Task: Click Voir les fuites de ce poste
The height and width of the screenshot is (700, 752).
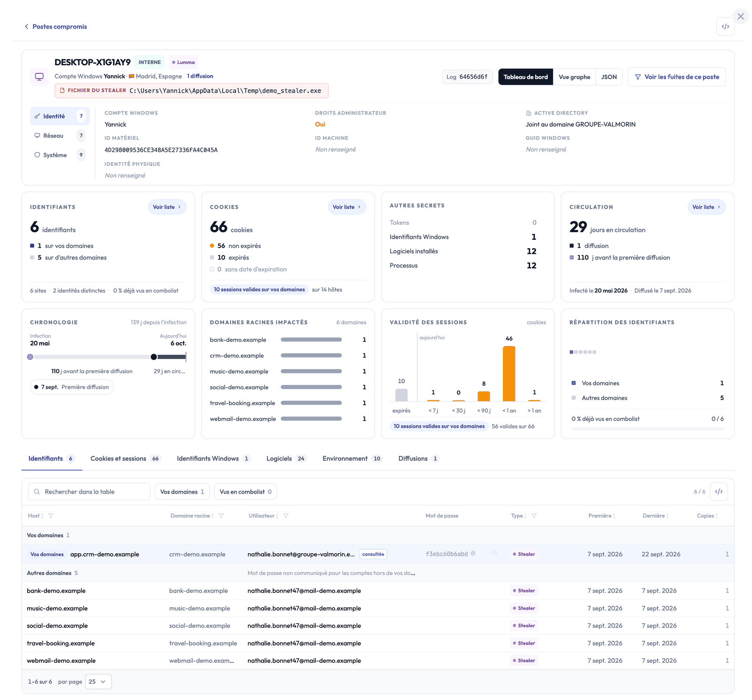Action: [x=677, y=77]
